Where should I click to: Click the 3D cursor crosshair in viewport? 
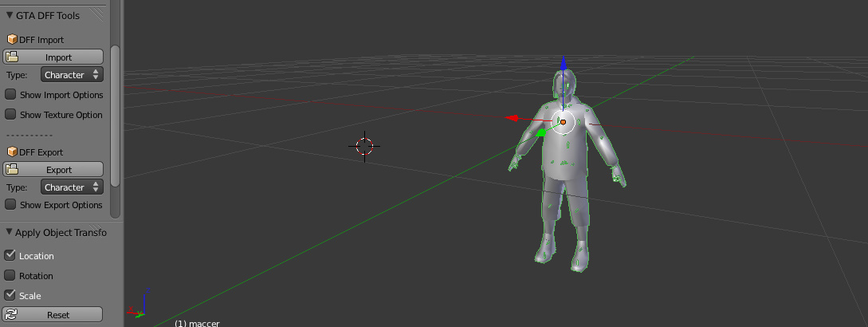click(364, 146)
